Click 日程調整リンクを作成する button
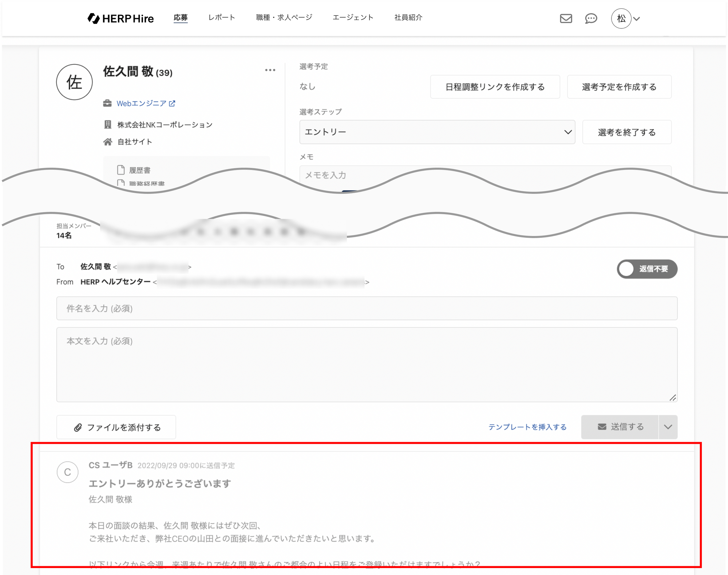The image size is (728, 575). pyautogui.click(x=495, y=87)
